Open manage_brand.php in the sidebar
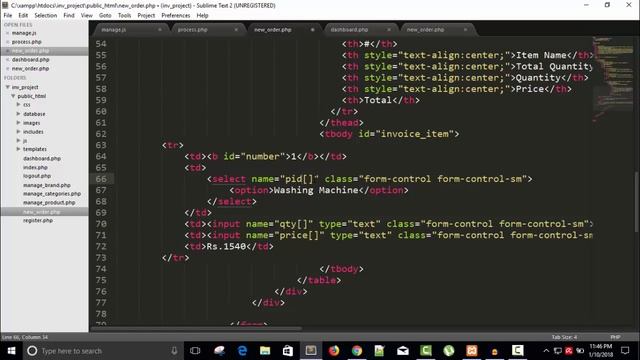This screenshot has width=640, height=360. pos(47,185)
